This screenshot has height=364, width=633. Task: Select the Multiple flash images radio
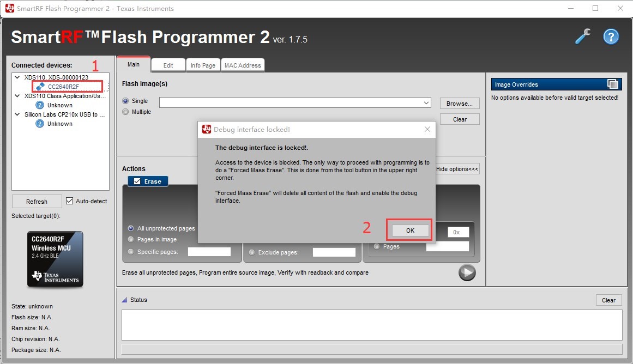pos(125,112)
